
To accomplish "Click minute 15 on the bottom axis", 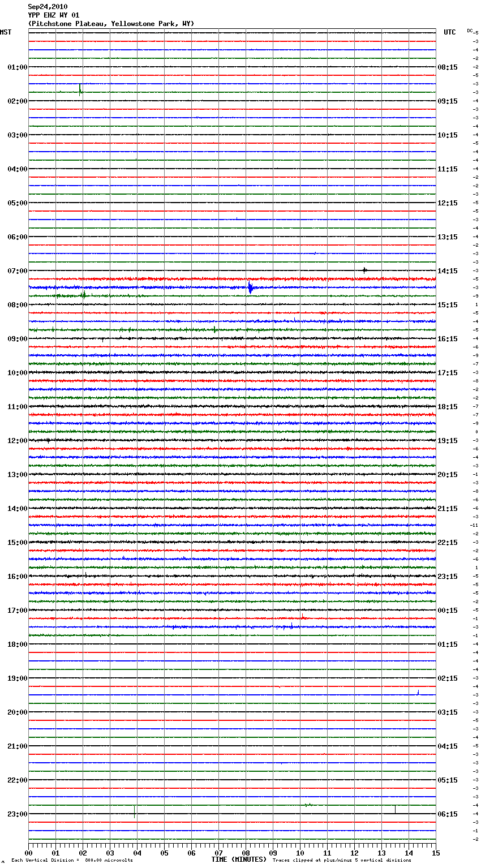I will pos(436,853).
